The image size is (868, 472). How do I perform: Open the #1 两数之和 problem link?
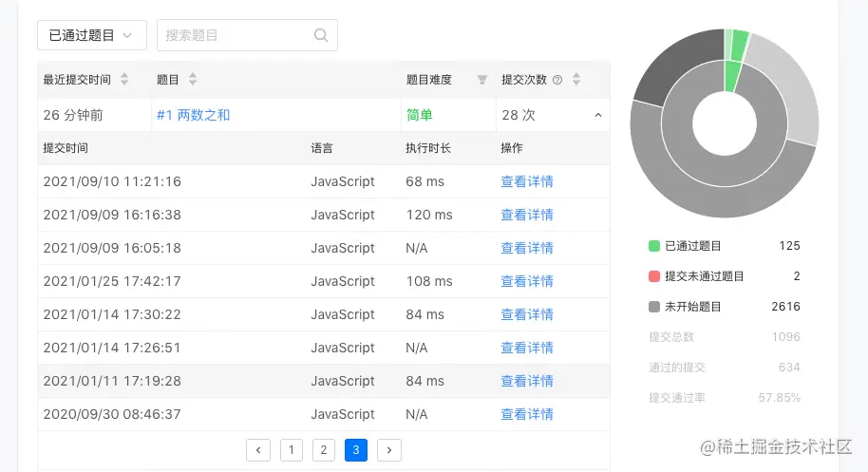pos(193,115)
